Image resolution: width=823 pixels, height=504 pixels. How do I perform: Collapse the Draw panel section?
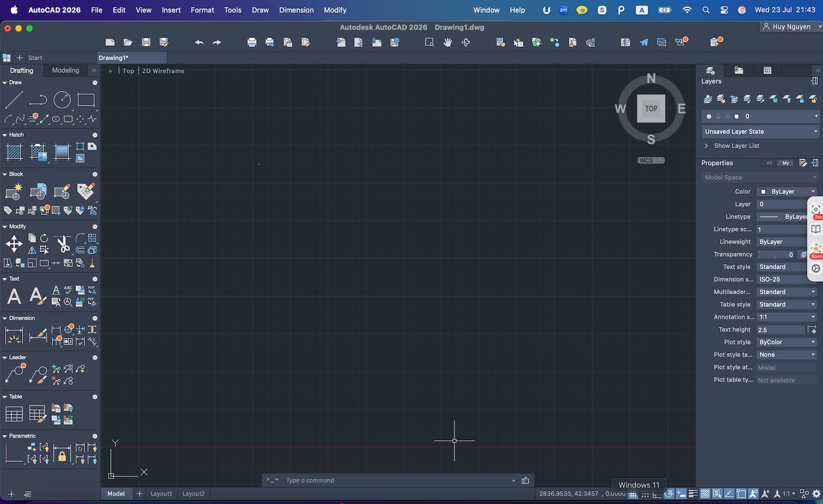[5, 82]
